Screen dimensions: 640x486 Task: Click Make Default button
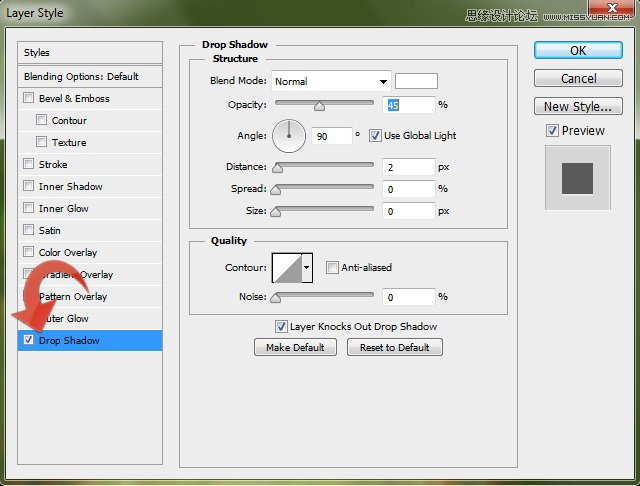pos(295,347)
